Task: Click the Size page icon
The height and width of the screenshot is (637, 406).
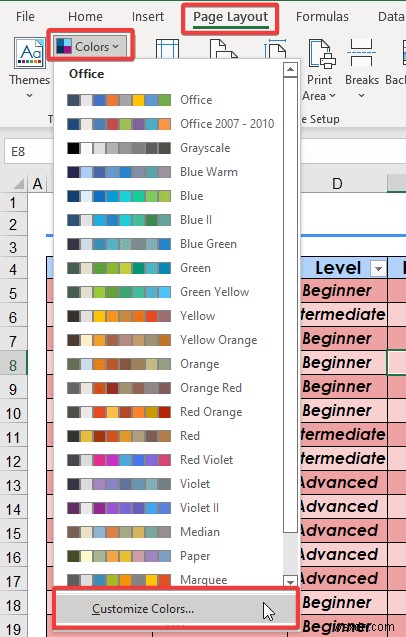Action: point(275,49)
